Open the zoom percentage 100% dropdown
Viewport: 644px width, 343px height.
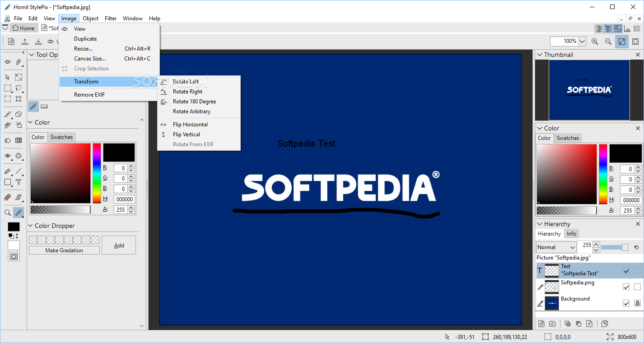[x=582, y=42]
